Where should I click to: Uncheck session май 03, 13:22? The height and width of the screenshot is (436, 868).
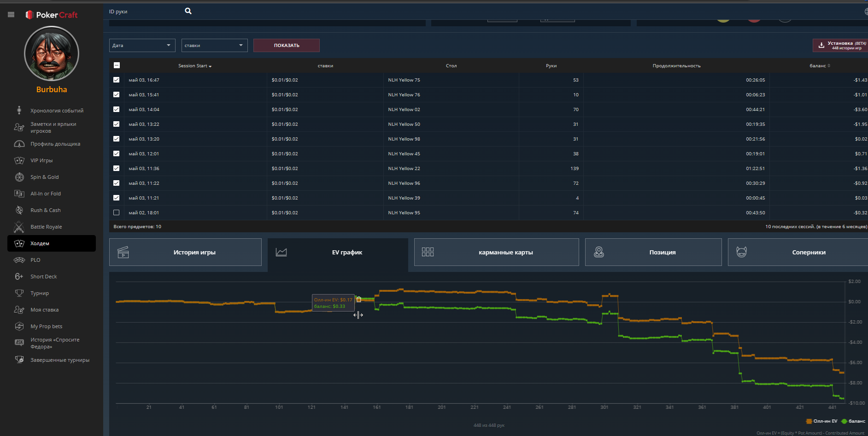coord(117,124)
